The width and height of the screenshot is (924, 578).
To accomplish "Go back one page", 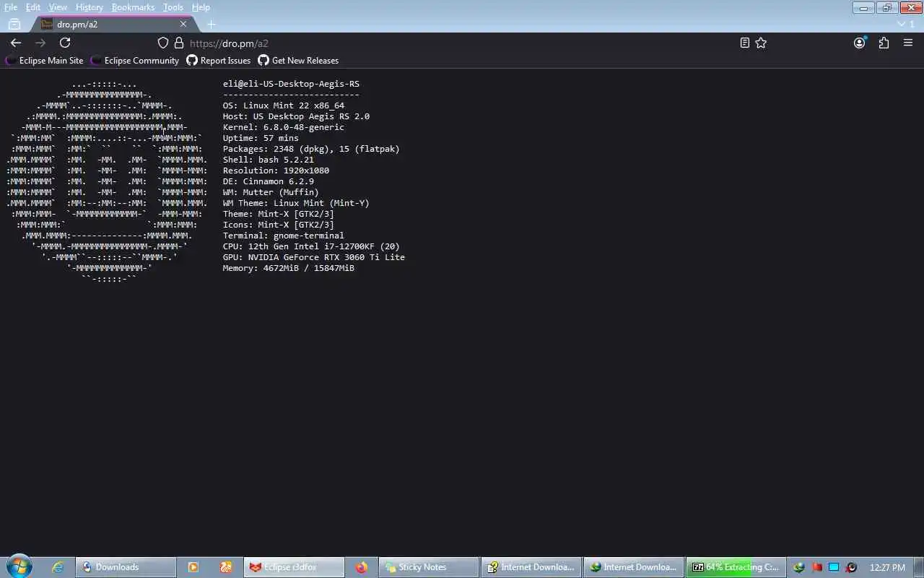I will tap(16, 43).
